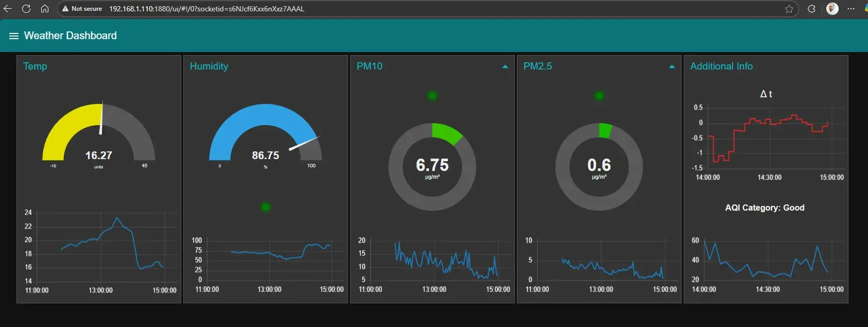Bookmark this page with the star
This screenshot has height=327, width=868.
coord(789,9)
